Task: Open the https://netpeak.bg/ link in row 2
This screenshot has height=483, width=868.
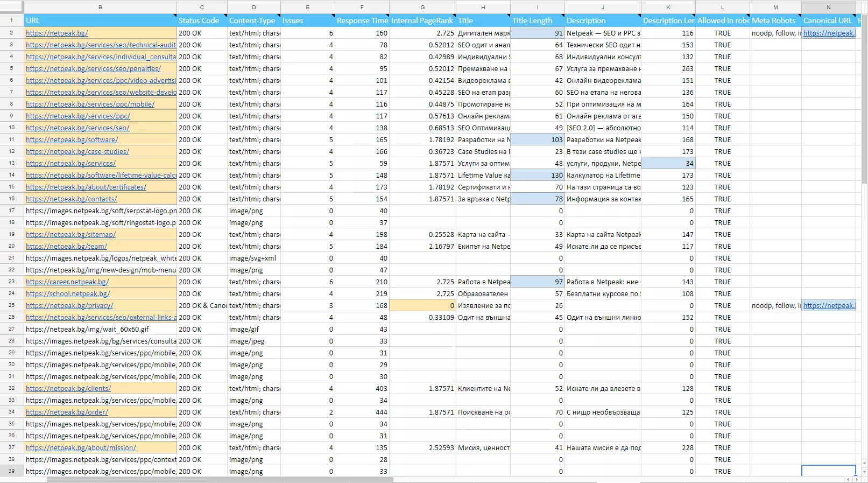Action: click(57, 33)
